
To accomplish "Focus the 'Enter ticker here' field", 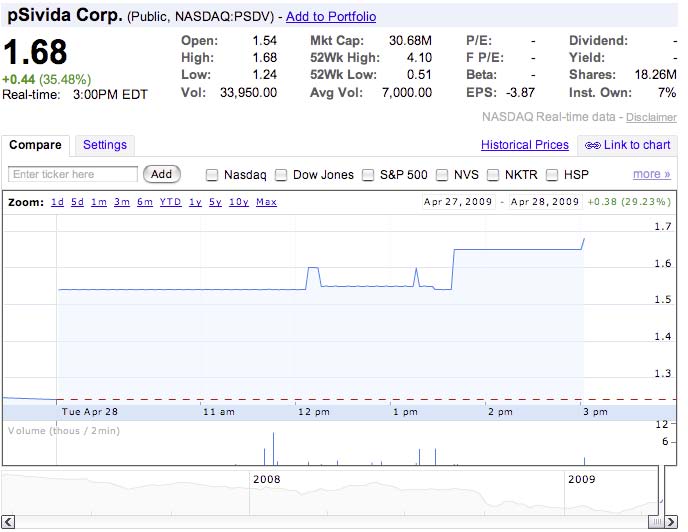I will click(x=73, y=174).
